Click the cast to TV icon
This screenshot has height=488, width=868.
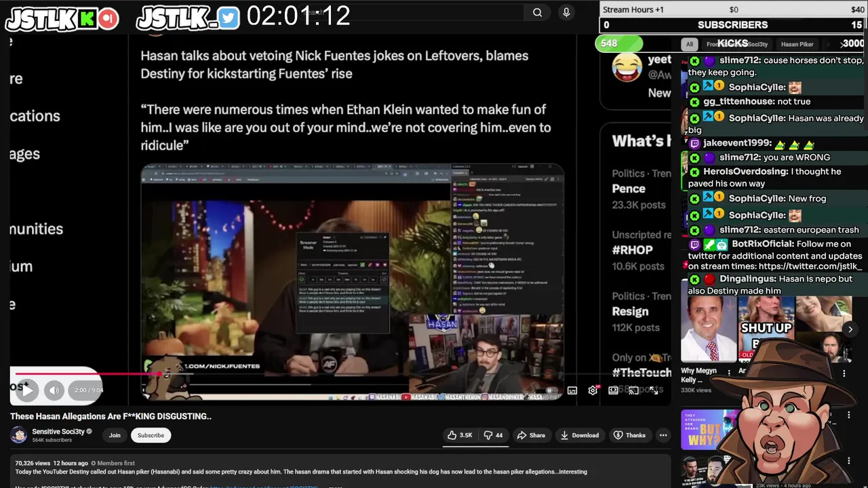[x=633, y=390]
